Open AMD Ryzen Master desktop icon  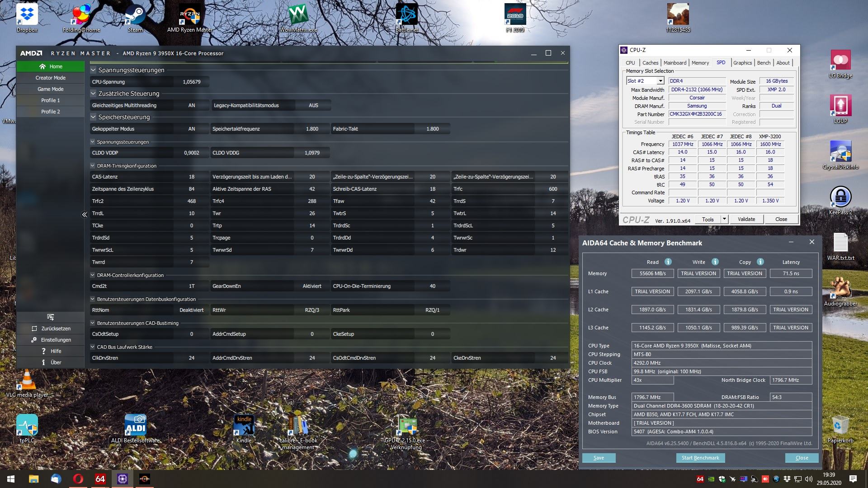189,18
